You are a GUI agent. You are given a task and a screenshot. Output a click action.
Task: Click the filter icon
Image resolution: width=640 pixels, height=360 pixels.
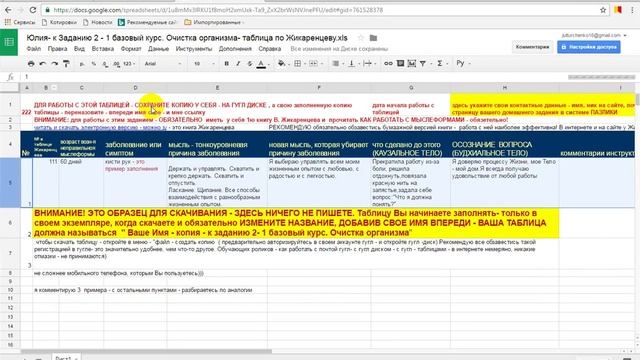coord(423,64)
